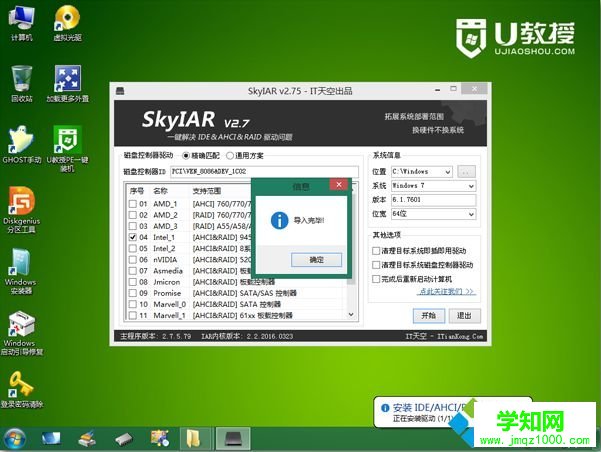Switch to the SkyIAR taskbar button
Screen dimensions: 601x452
point(233,439)
